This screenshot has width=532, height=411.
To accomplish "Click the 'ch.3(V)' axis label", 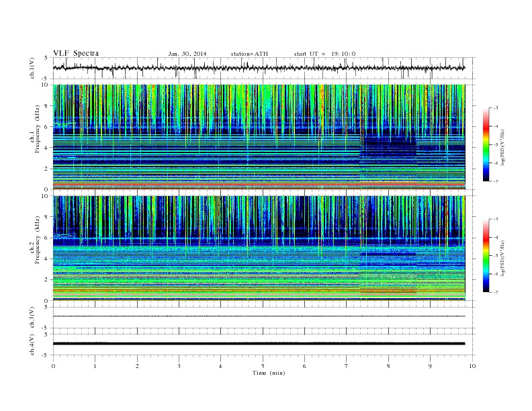I will 32,318.
